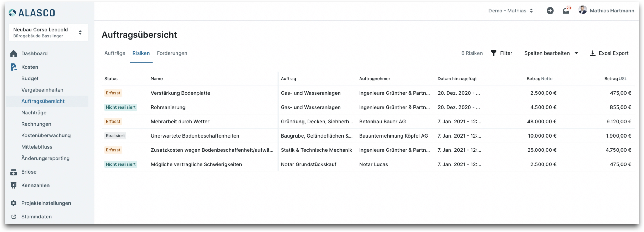Open Mögliche vertragliche Schwierigkeiten risk
Viewport: 644px width, 232px height.
[196, 164]
